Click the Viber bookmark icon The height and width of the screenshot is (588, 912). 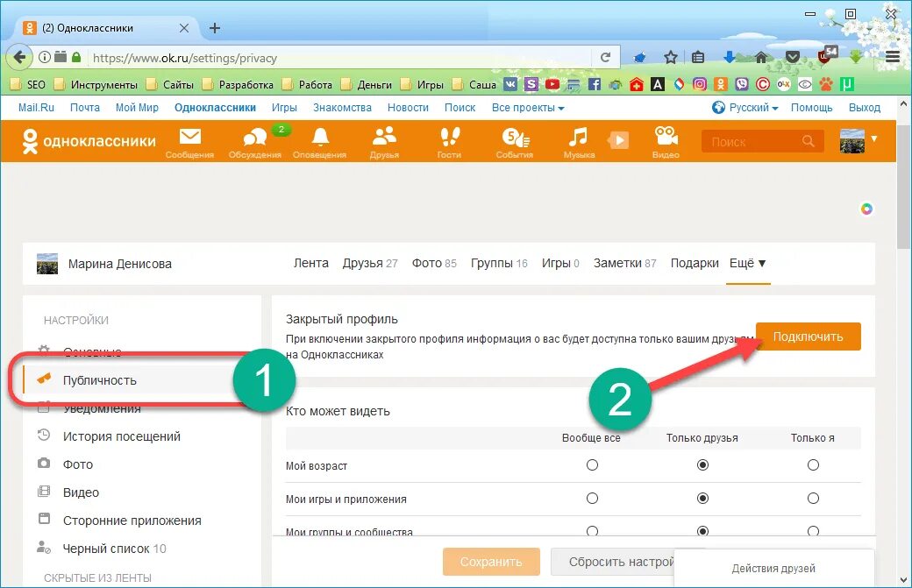point(742,84)
